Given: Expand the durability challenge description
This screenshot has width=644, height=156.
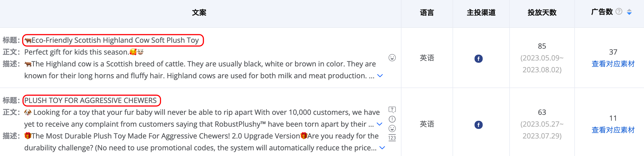Looking at the screenshot, I should (x=382, y=148).
